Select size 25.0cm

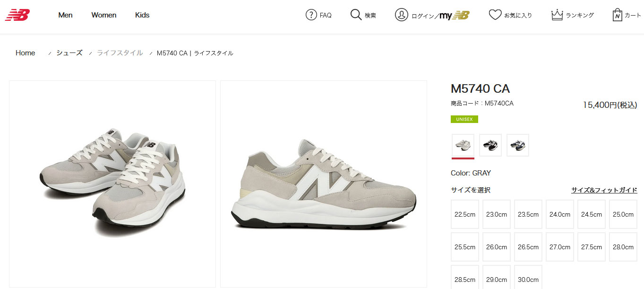tap(623, 214)
